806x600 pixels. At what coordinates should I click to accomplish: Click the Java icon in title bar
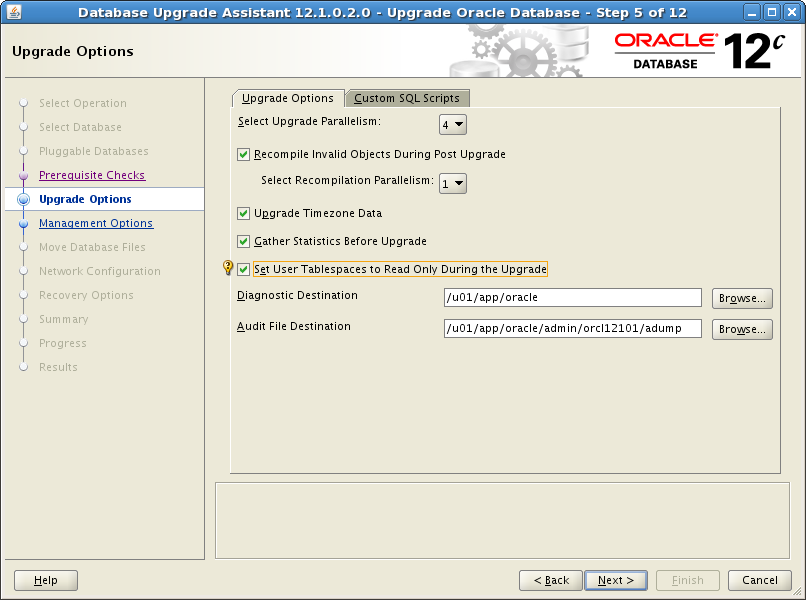14,11
